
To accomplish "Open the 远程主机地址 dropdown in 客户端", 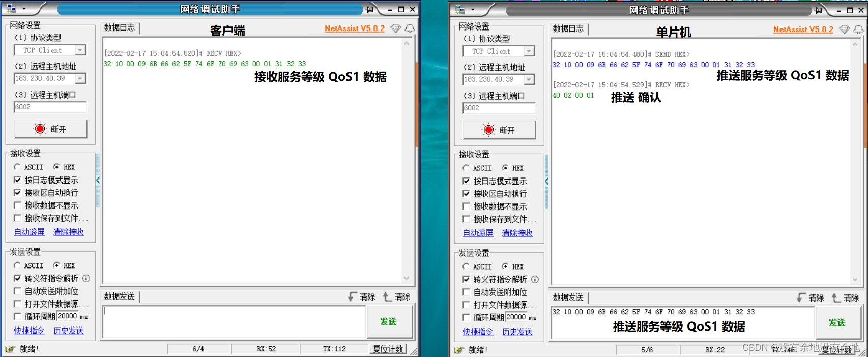I will click(80, 78).
